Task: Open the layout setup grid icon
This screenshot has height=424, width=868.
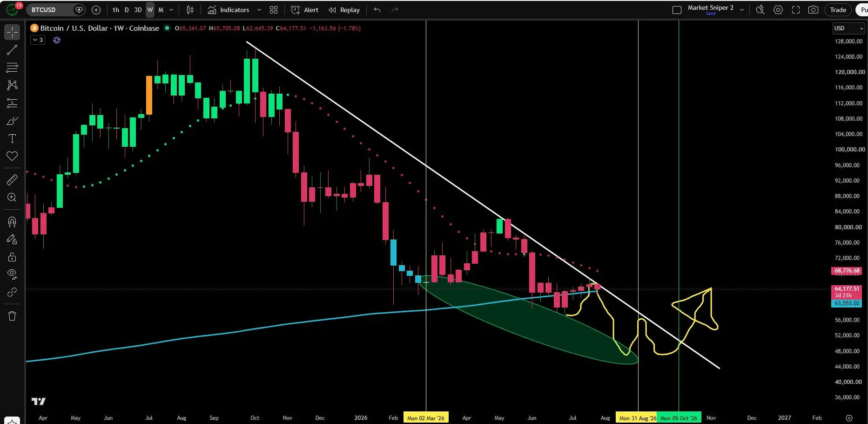Action: 274,10
